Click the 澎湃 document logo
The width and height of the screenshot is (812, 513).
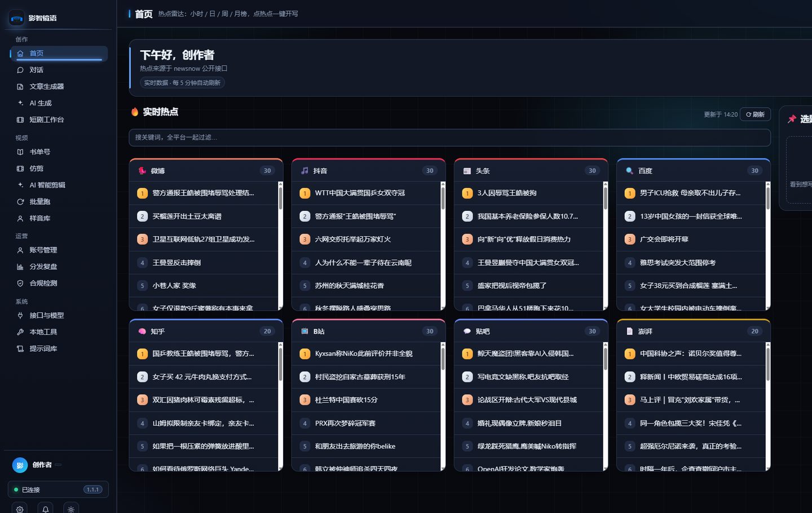pyautogui.click(x=629, y=331)
